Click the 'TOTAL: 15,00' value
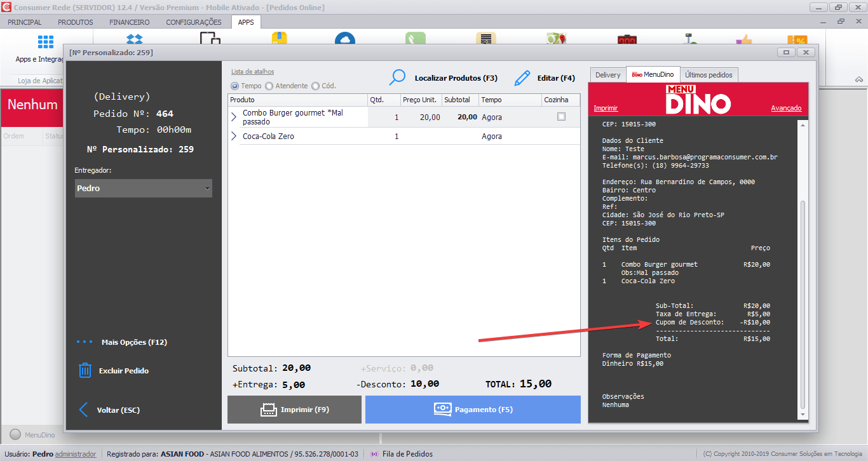 [x=519, y=384]
